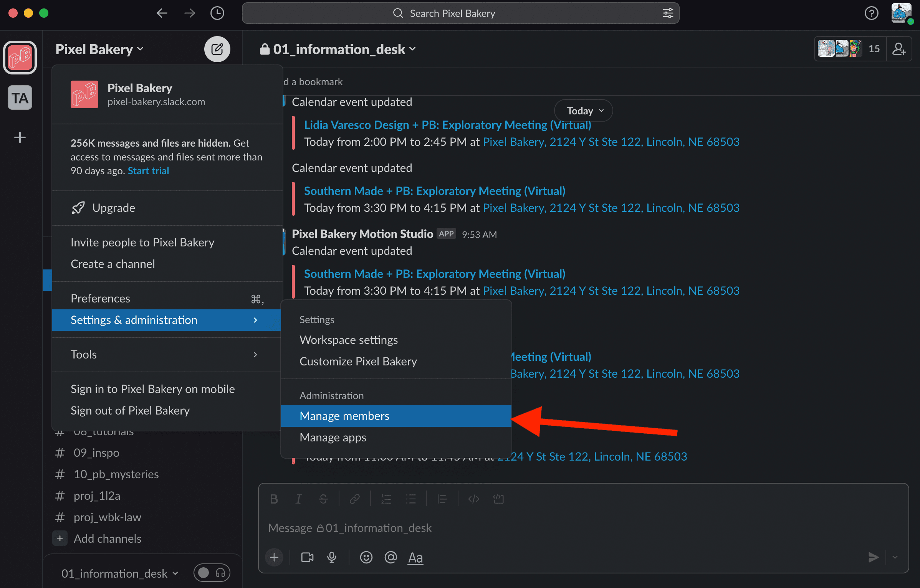Send the message now
The image size is (920, 588).
tap(874, 557)
